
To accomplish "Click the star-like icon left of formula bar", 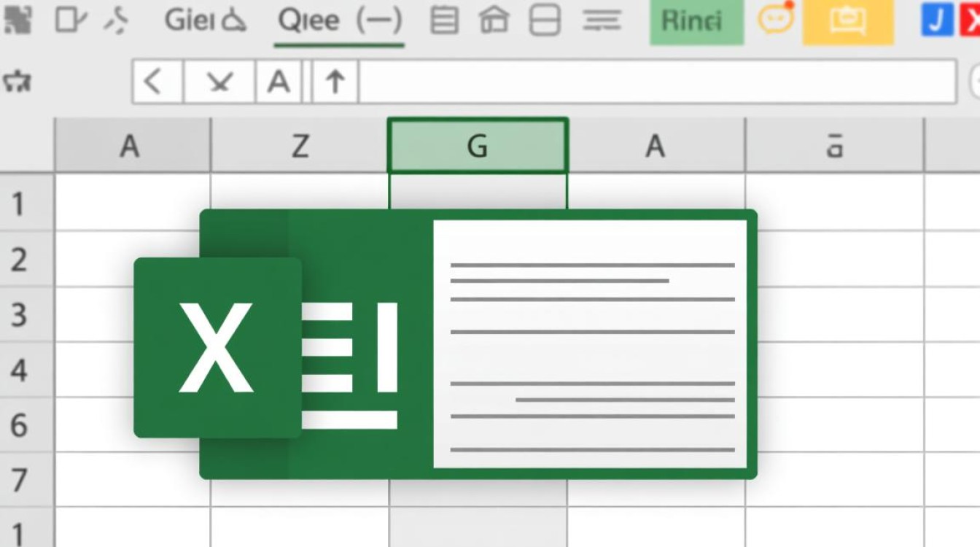I will coord(16,82).
